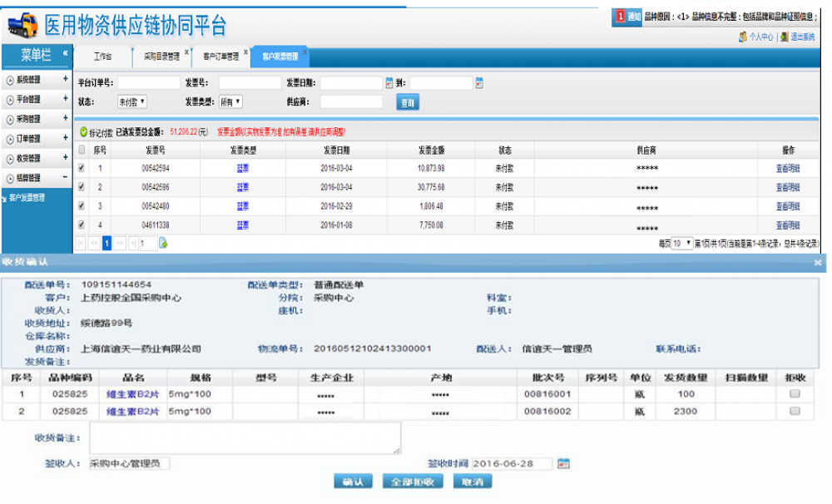Click the green 标记付款 checkmark icon
832x504 pixels.
(83, 132)
